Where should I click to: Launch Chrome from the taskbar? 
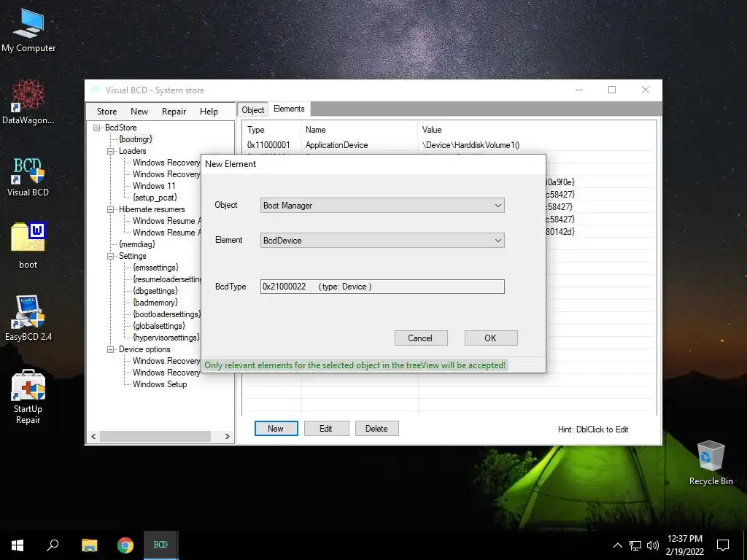(x=125, y=545)
